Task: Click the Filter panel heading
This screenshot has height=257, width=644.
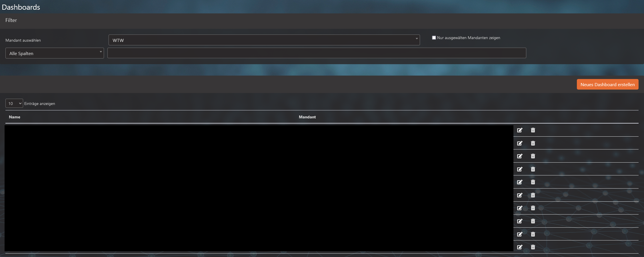Action: [x=11, y=20]
